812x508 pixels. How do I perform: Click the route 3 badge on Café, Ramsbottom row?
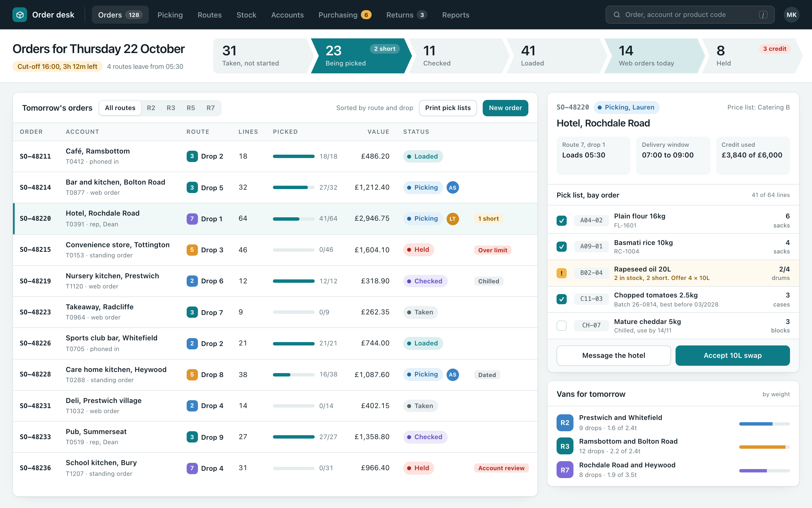192,156
